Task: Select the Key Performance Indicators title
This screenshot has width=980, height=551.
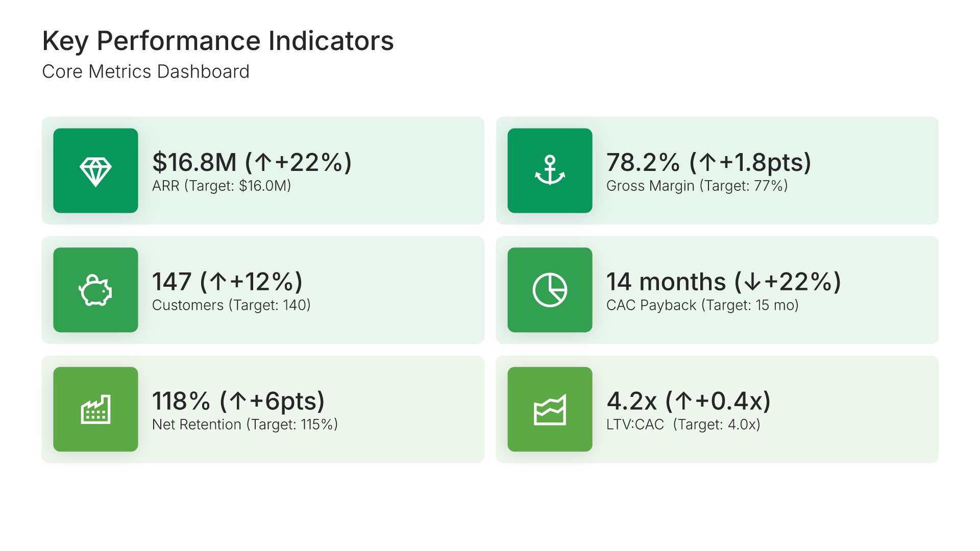Action: (x=218, y=41)
